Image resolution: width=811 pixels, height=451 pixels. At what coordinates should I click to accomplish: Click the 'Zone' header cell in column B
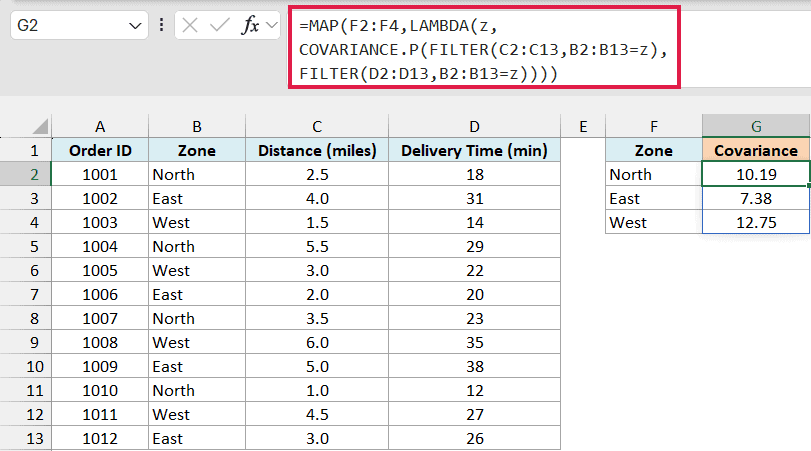197,151
